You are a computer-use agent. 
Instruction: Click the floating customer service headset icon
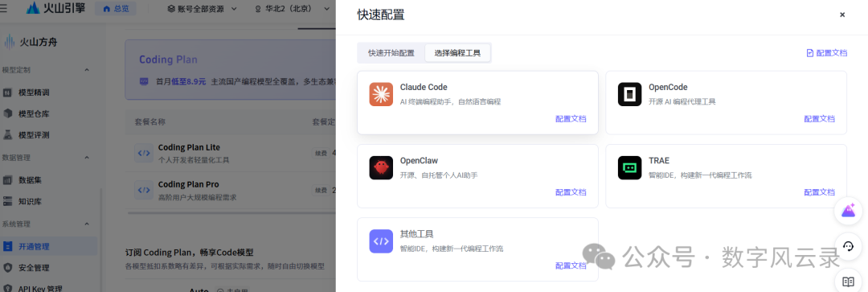click(x=848, y=246)
